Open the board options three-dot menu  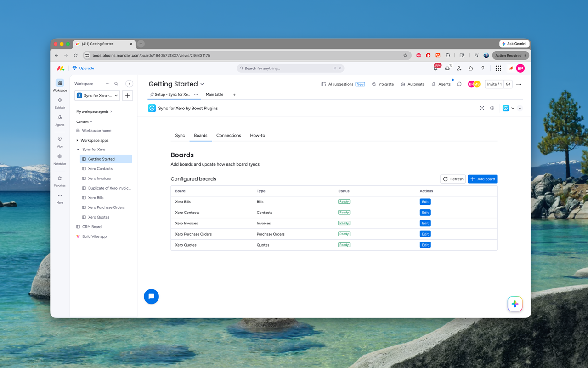tap(519, 84)
